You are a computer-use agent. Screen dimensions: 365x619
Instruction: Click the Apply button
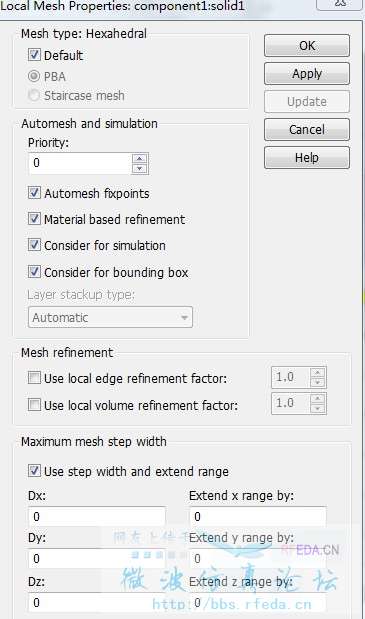tap(307, 74)
